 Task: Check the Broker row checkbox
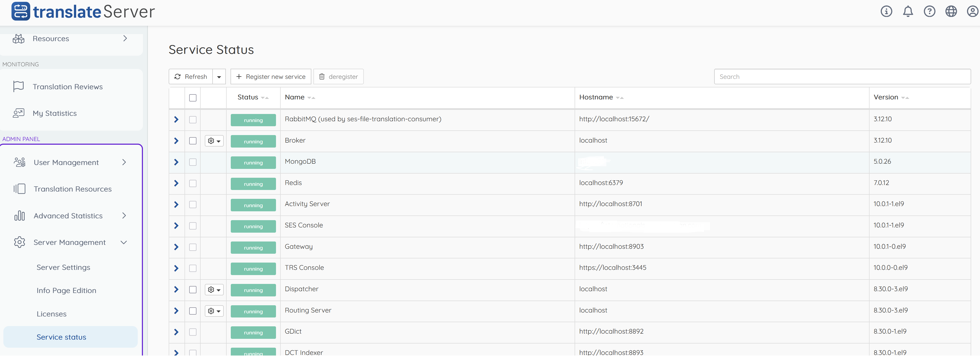(193, 141)
